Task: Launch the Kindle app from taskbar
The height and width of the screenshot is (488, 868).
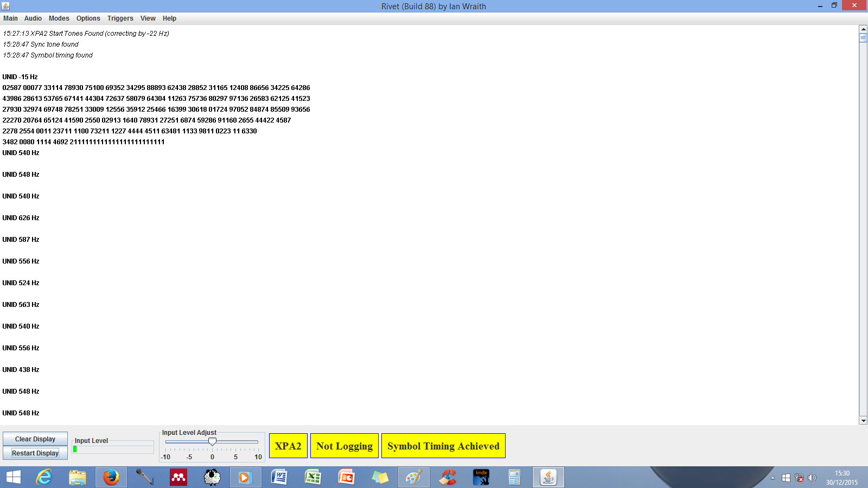Action: click(481, 477)
